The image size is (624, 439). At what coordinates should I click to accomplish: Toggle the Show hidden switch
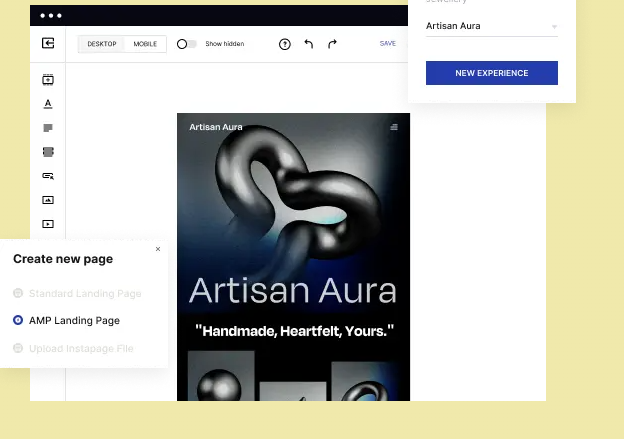point(187,44)
